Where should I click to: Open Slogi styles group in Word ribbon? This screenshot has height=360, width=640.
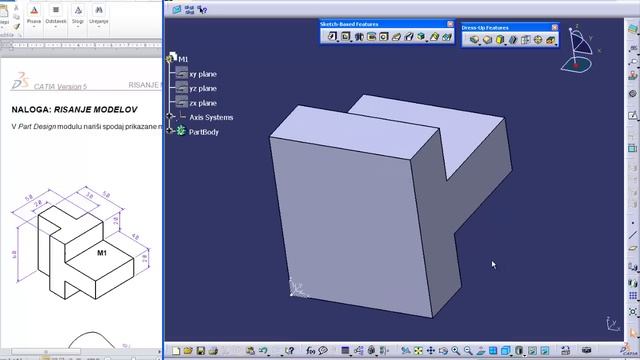click(78, 15)
